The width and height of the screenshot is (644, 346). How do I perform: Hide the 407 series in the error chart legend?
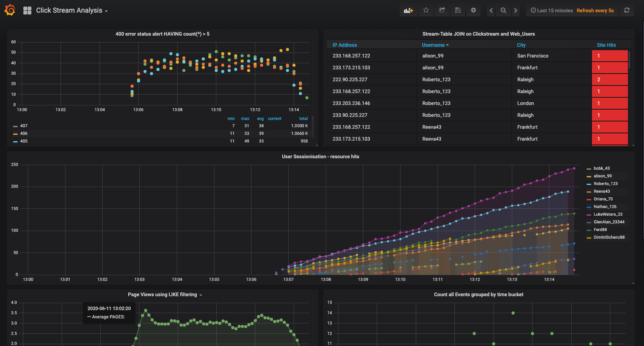click(x=24, y=125)
